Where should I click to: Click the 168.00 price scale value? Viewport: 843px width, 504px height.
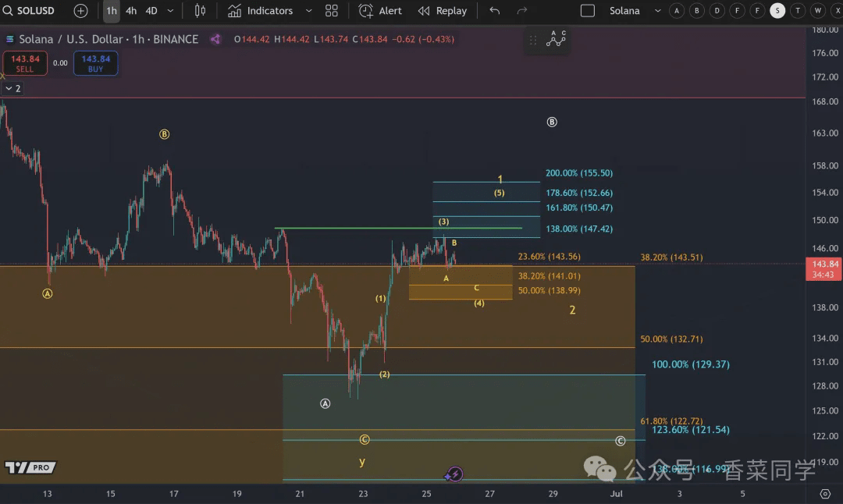point(825,101)
